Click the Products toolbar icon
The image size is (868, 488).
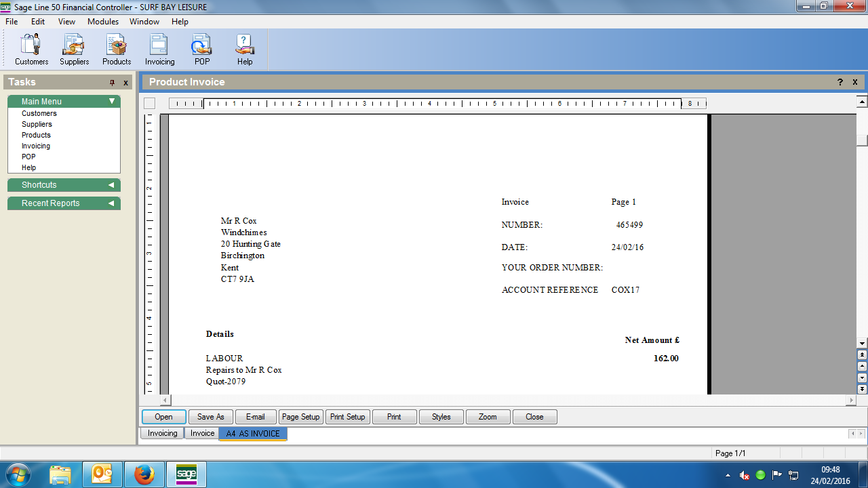117,49
